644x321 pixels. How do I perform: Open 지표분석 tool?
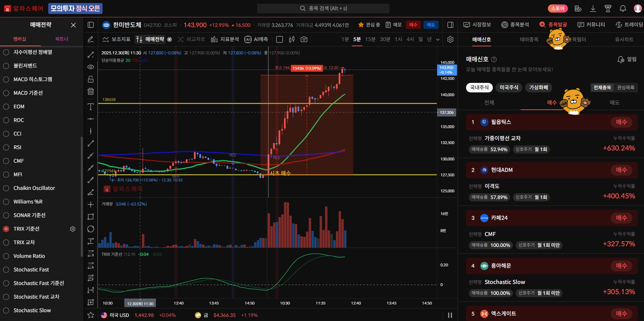[x=225, y=39]
